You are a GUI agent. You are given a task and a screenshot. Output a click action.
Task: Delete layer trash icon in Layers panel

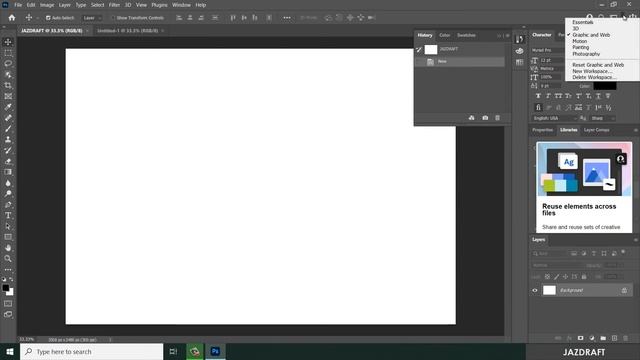click(x=625, y=338)
